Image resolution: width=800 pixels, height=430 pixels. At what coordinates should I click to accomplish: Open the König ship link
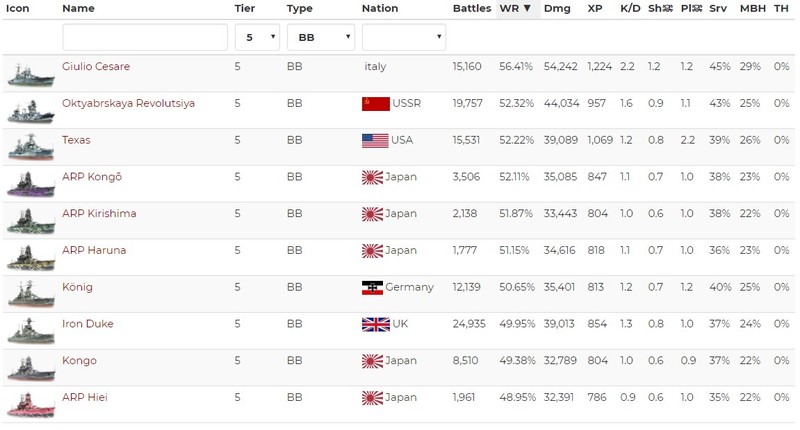[77, 287]
